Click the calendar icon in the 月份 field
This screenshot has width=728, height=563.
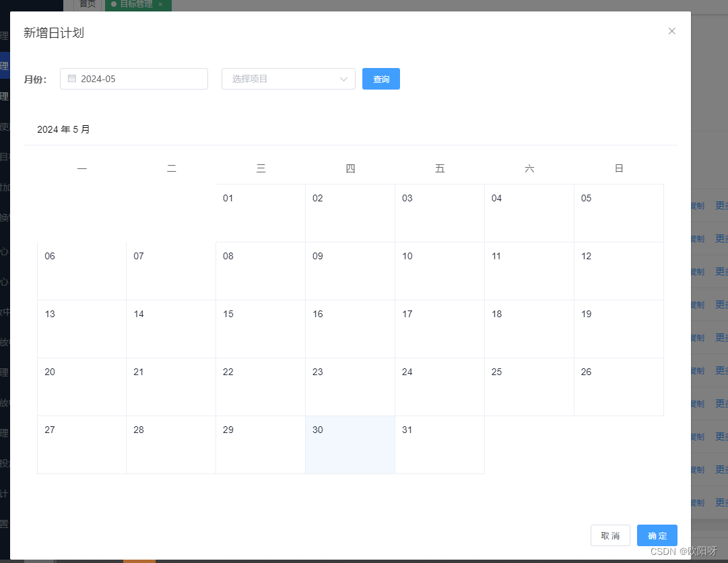coord(72,79)
